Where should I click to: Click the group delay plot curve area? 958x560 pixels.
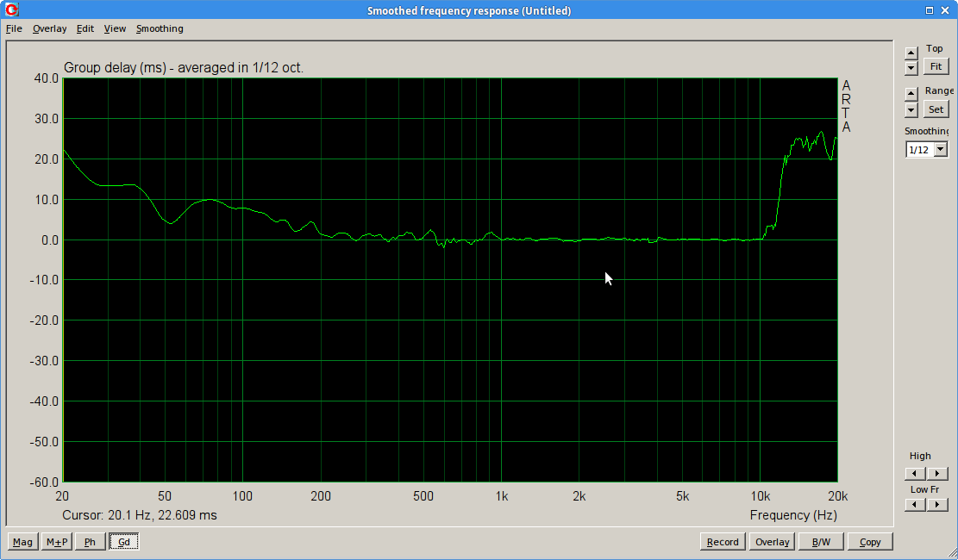point(449,280)
